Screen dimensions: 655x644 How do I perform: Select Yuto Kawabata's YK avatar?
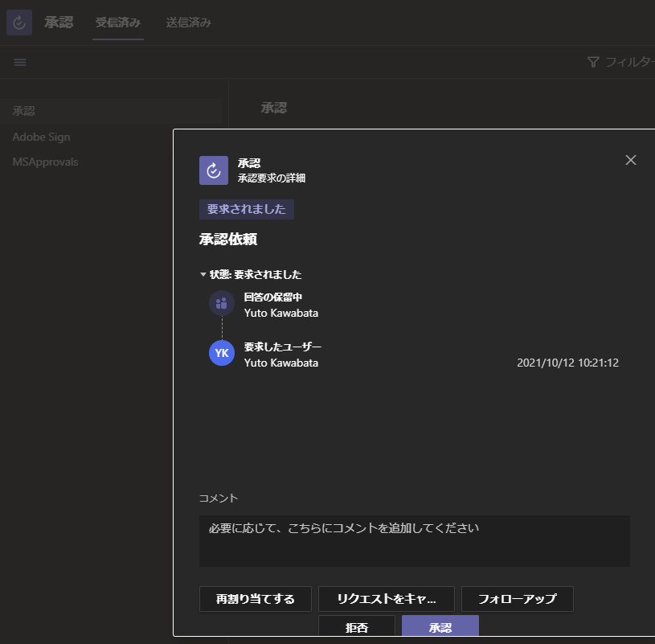(220, 352)
